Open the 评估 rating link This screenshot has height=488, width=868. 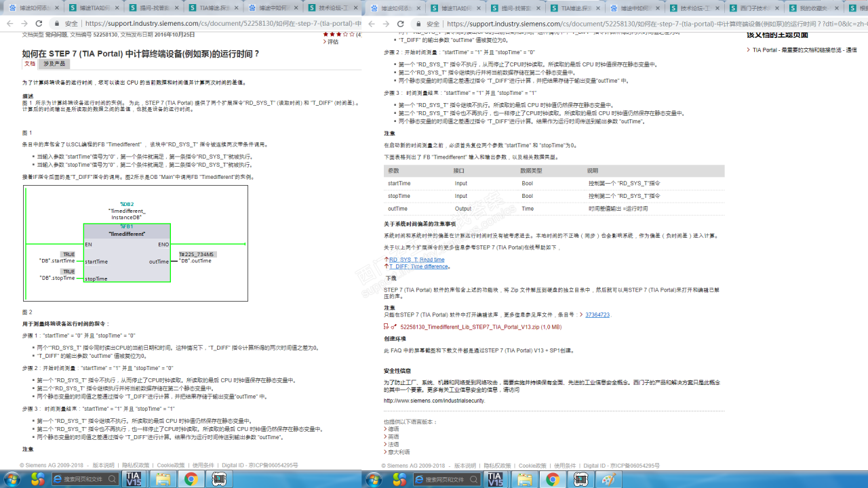(x=331, y=41)
